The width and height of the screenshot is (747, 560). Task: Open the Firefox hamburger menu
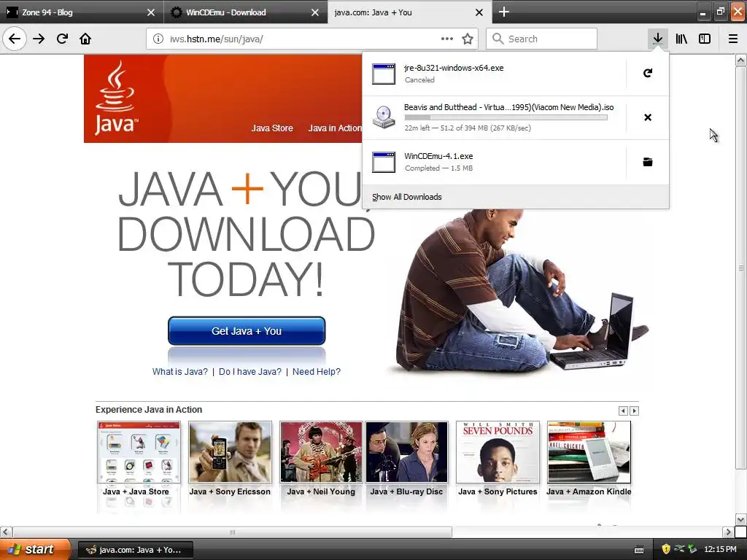(x=732, y=39)
